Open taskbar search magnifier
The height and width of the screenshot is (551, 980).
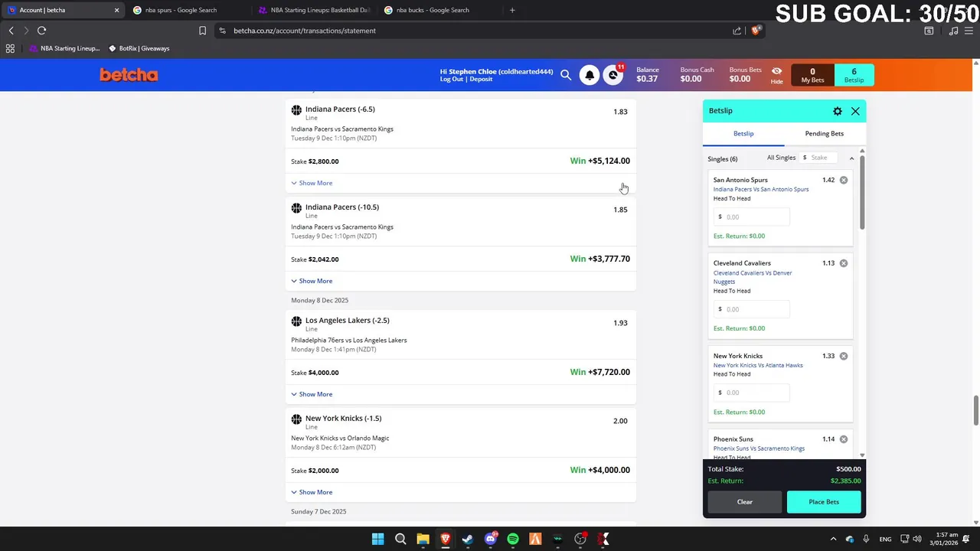(400, 539)
